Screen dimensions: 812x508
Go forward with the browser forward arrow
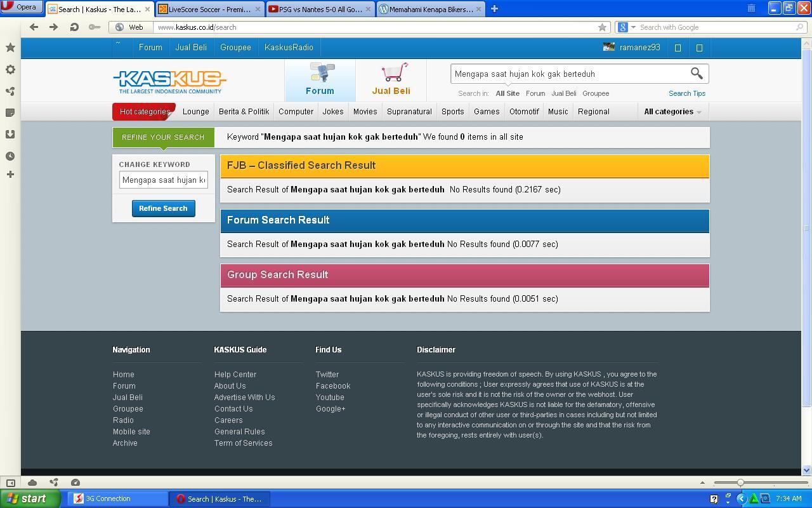click(x=53, y=27)
